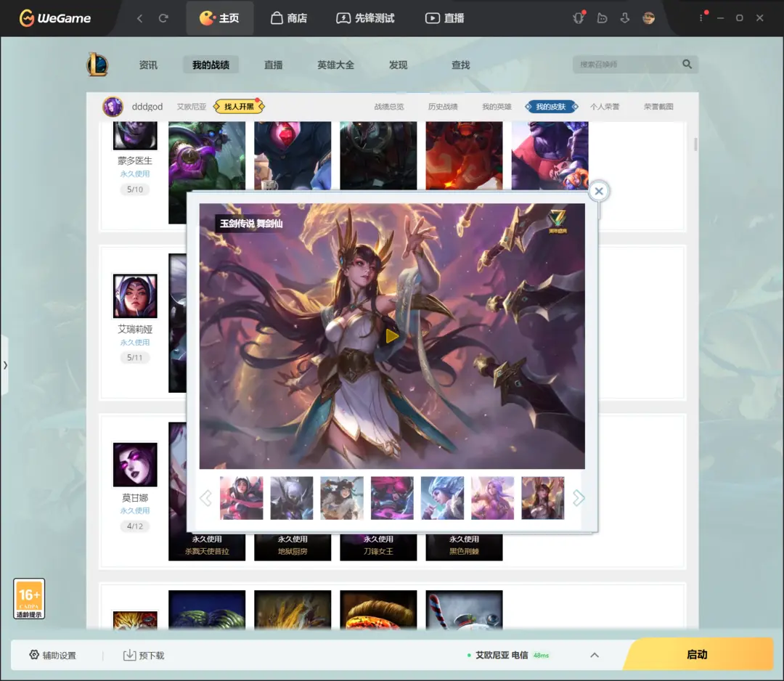
Task: Click the 艾欧尼亚 server label beside dddgod
Action: click(x=192, y=107)
